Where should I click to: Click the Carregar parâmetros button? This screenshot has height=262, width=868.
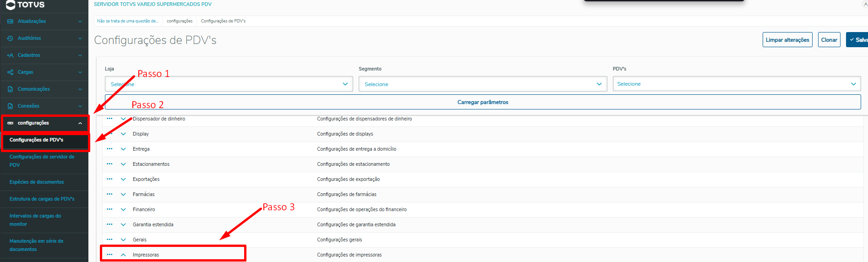tap(483, 102)
